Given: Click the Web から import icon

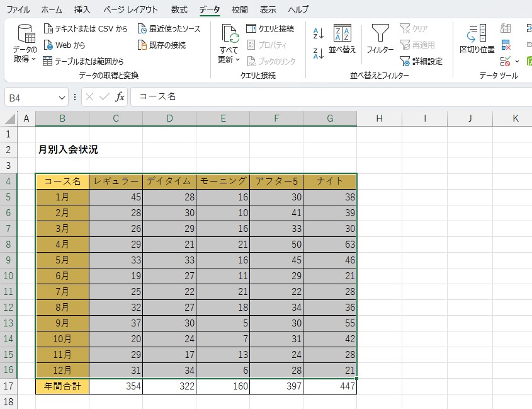Looking at the screenshot, I should pyautogui.click(x=49, y=45).
